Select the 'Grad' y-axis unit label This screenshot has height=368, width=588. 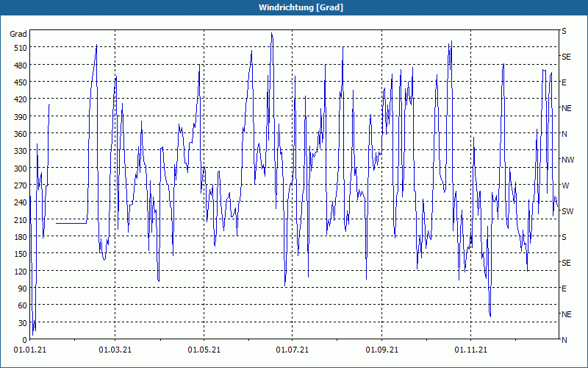(x=18, y=34)
